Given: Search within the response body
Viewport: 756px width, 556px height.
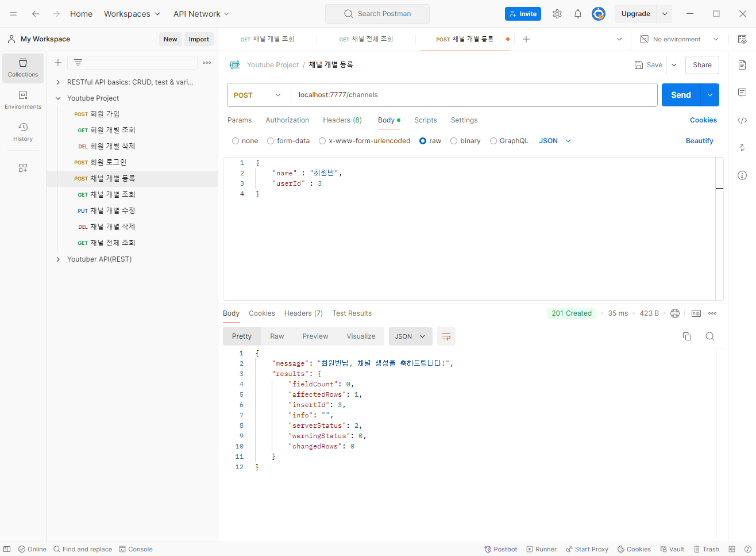Looking at the screenshot, I should pos(710,336).
